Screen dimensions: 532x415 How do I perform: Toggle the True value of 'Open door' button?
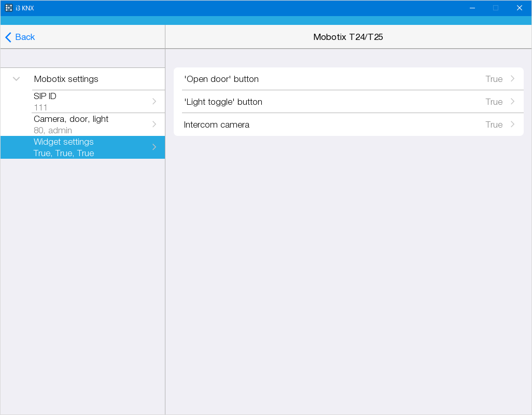494,79
